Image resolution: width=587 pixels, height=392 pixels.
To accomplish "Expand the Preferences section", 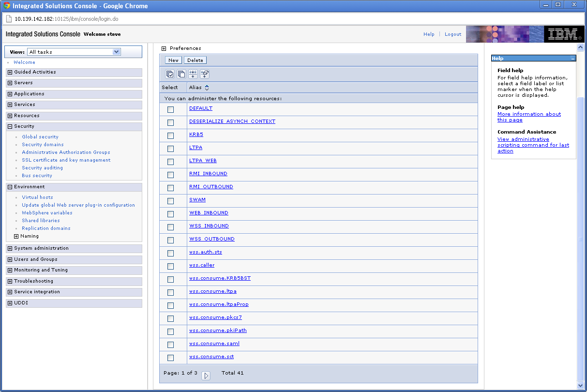I will [164, 48].
